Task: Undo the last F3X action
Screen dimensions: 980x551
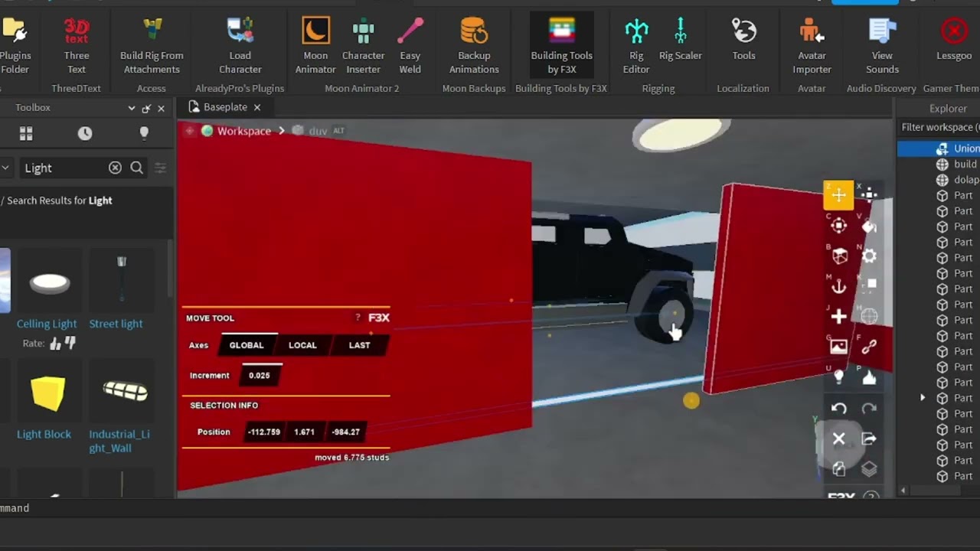Action: click(838, 409)
